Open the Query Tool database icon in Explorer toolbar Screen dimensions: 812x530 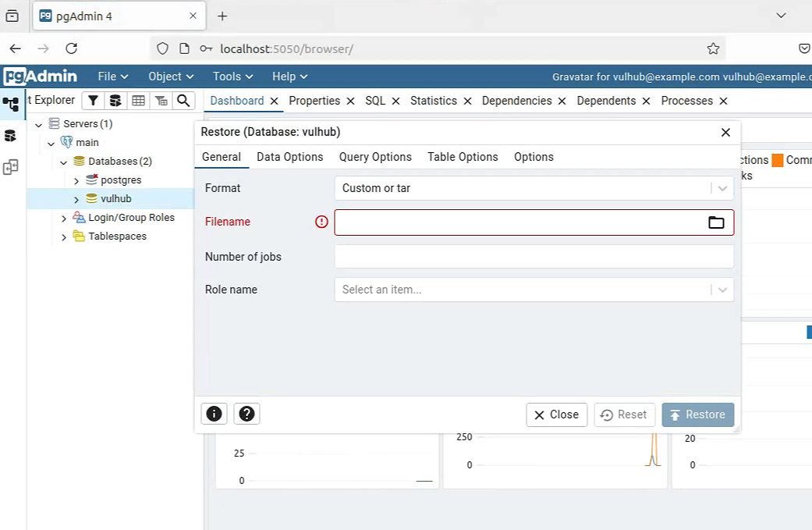tap(115, 101)
